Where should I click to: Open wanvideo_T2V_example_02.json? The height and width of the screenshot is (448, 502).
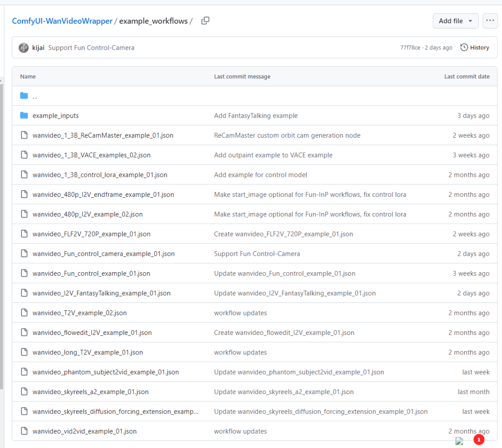pos(79,313)
